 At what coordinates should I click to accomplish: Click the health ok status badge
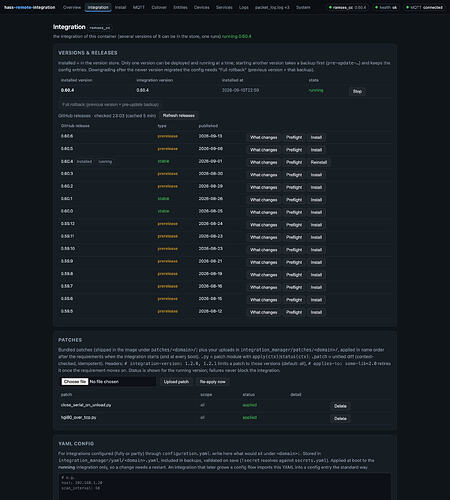tap(386, 7)
